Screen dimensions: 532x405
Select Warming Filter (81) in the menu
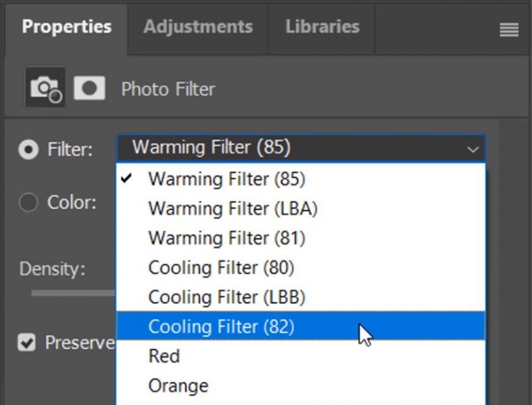[x=225, y=237]
